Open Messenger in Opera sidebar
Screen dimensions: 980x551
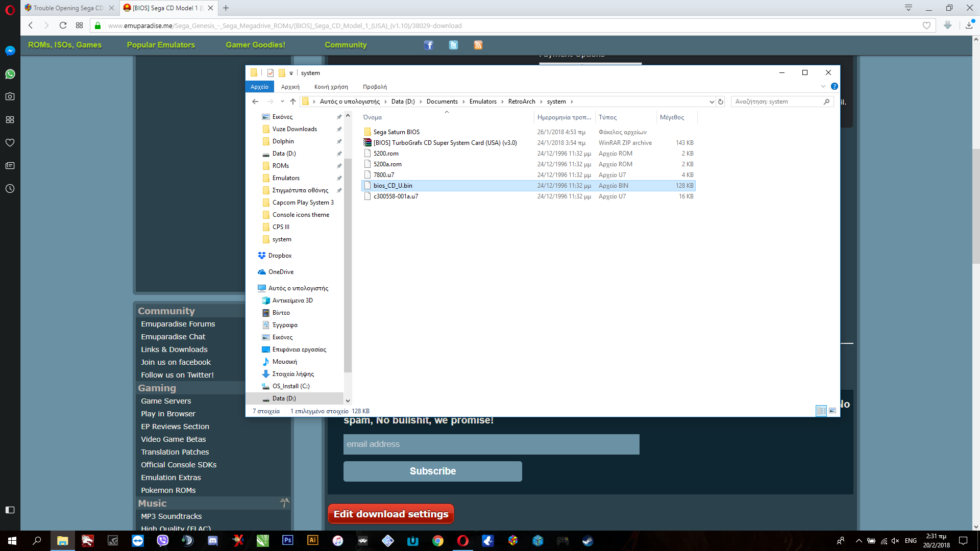[x=10, y=51]
